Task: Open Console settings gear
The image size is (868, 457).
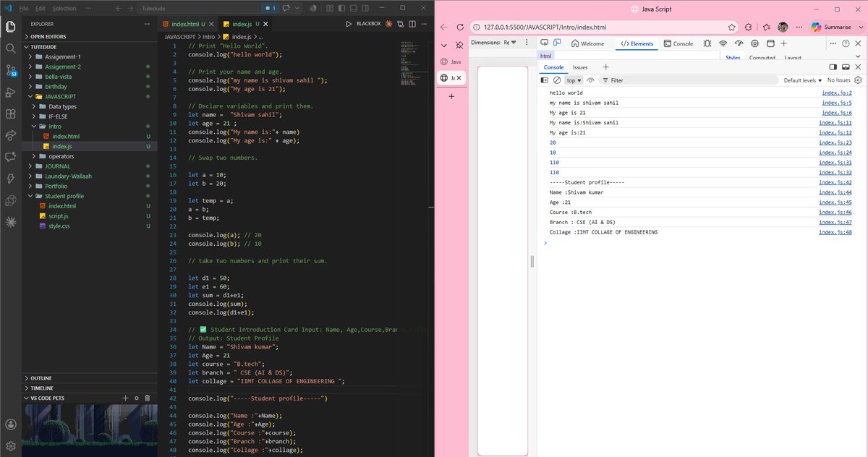Action: 858,80
